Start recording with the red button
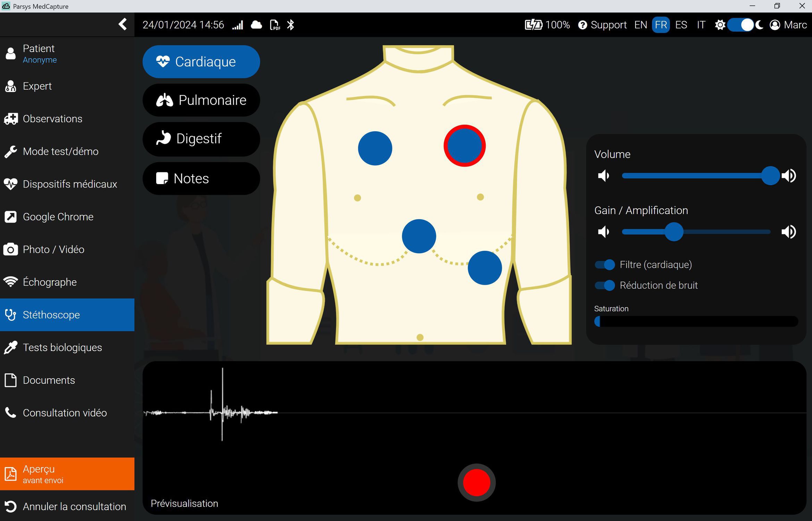The height and width of the screenshot is (521, 812). point(476,482)
